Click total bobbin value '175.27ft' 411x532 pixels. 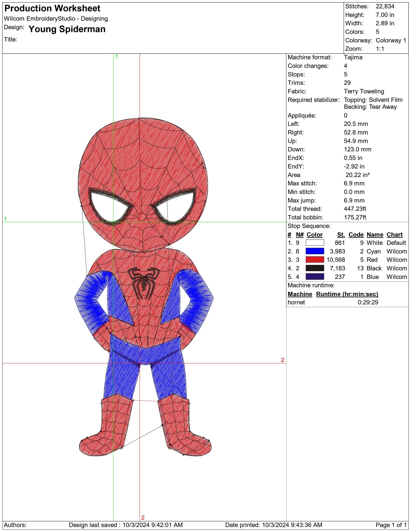(x=355, y=217)
